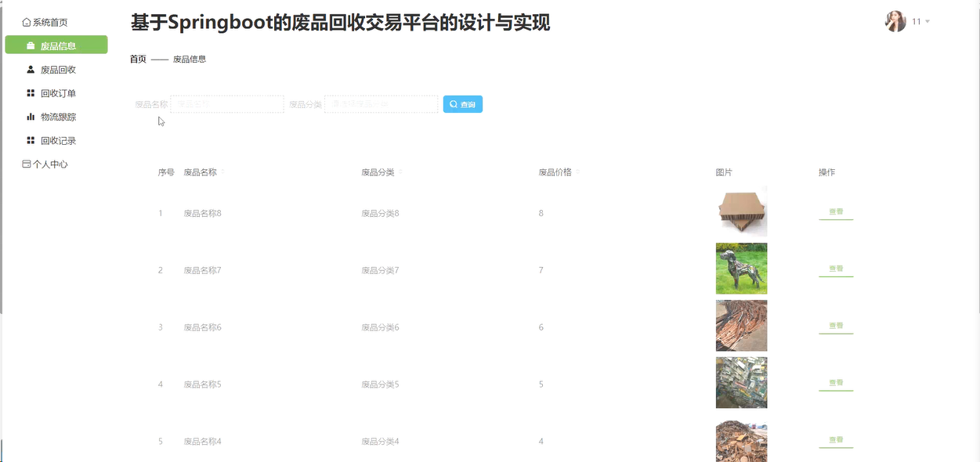Open 个人中心 menu item
The width and height of the screenshot is (980, 462).
pos(45,164)
